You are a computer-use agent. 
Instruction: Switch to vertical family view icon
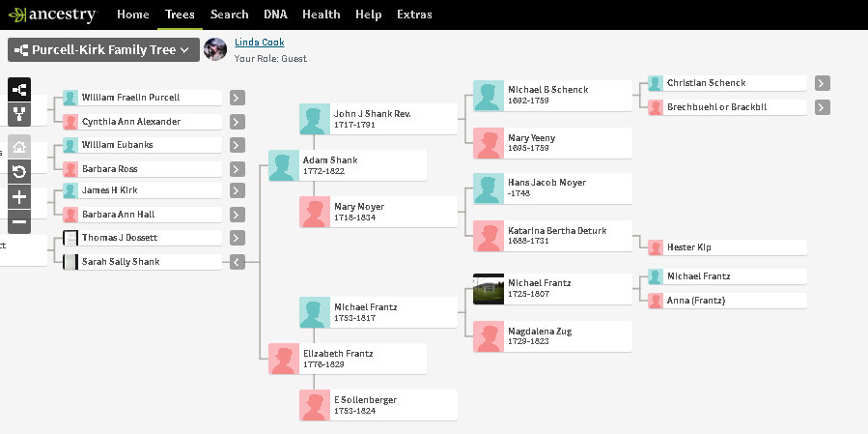coord(19,114)
